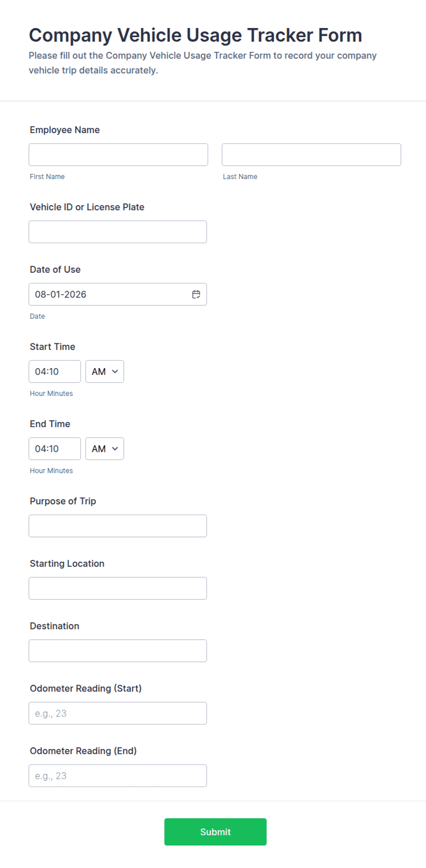Expand the End Time AM/PM dropdown
426x868 pixels.
pos(104,449)
